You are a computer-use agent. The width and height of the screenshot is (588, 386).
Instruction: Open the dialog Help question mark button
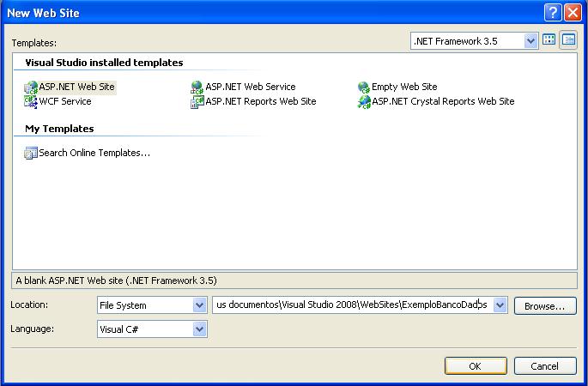[x=554, y=14]
